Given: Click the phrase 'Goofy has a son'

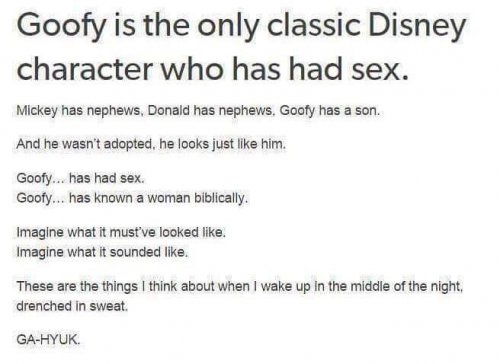Looking at the screenshot, I should (x=330, y=111).
